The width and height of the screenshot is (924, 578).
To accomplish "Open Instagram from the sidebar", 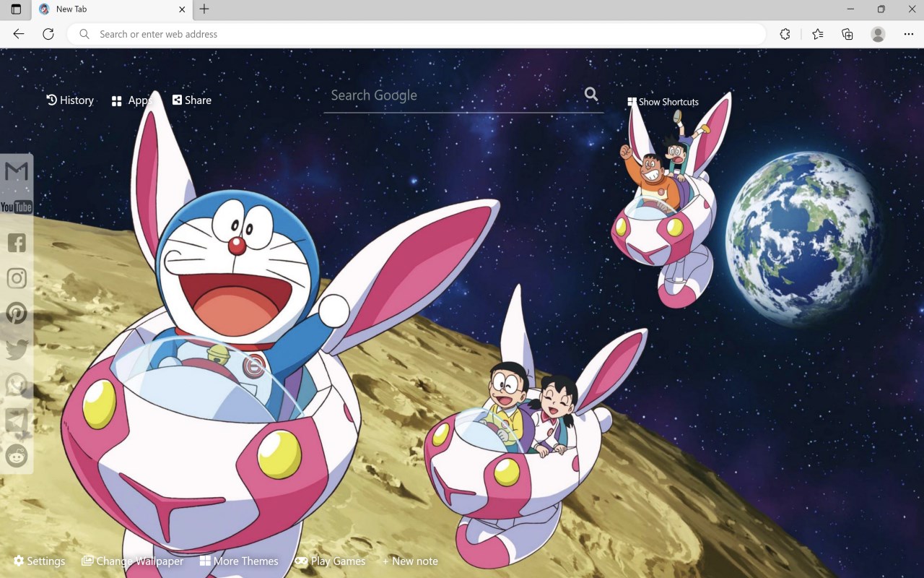I will pos(17,278).
